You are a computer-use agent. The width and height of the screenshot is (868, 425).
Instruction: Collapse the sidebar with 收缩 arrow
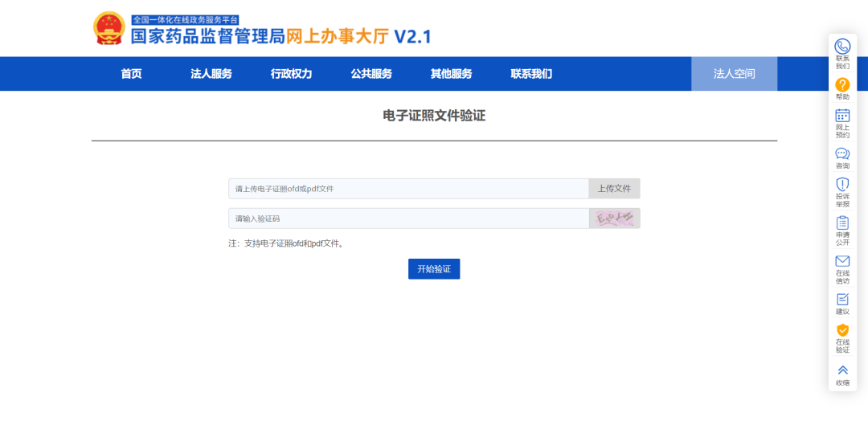pos(842,370)
